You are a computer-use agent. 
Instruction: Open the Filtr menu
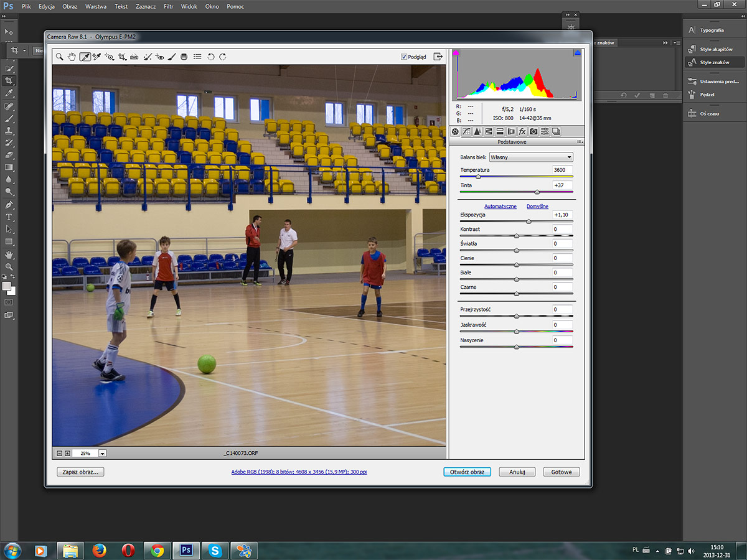pos(168,6)
